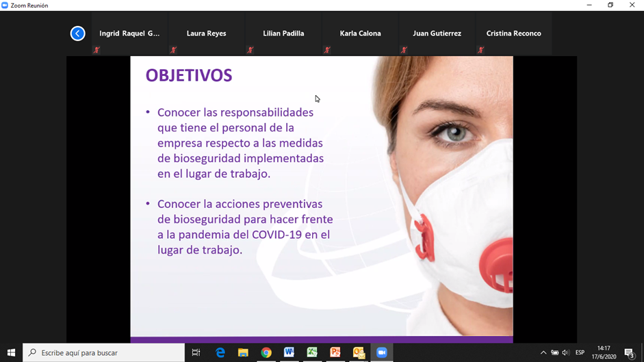Switch to Outlook in taskbar
This screenshot has width=644, height=362.
click(x=359, y=352)
